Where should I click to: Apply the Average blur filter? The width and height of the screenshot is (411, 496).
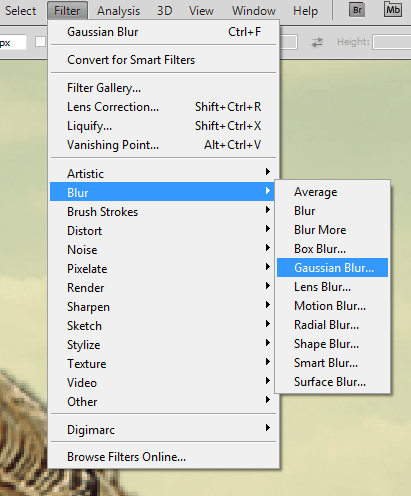pos(332,192)
